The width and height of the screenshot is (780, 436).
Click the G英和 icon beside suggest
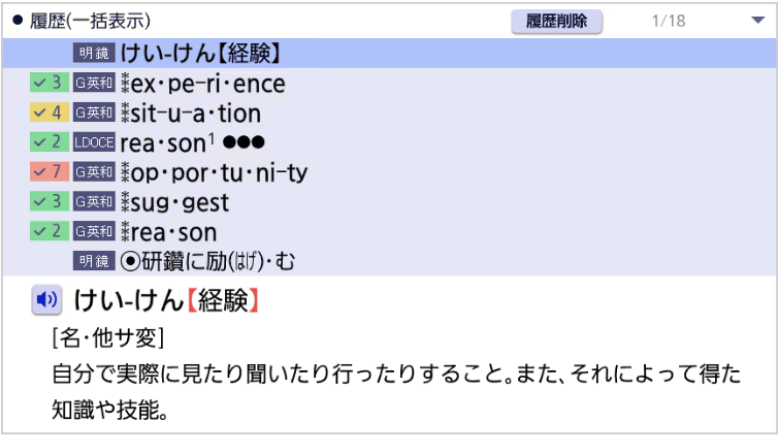point(94,203)
